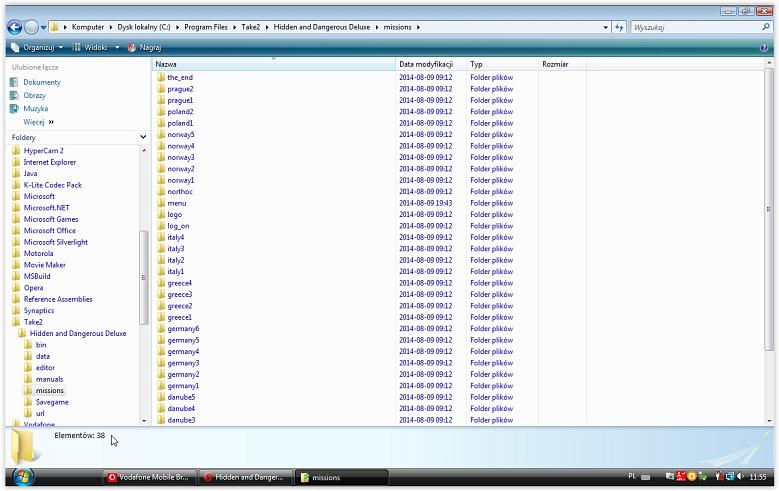This screenshot has height=491, width=779.
Task: Select the danube5 folder icon
Action: (x=161, y=398)
